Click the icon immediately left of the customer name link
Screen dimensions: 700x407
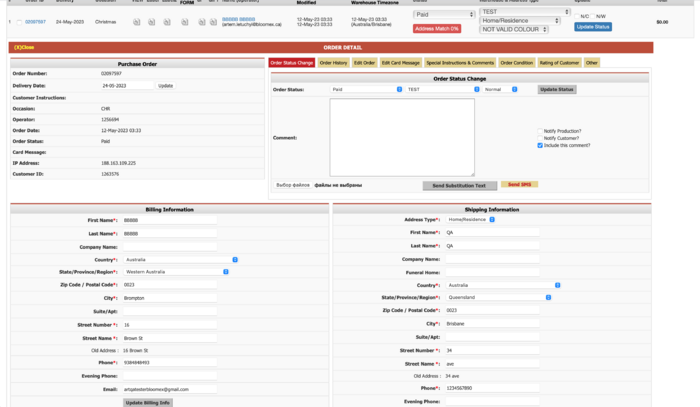point(213,22)
